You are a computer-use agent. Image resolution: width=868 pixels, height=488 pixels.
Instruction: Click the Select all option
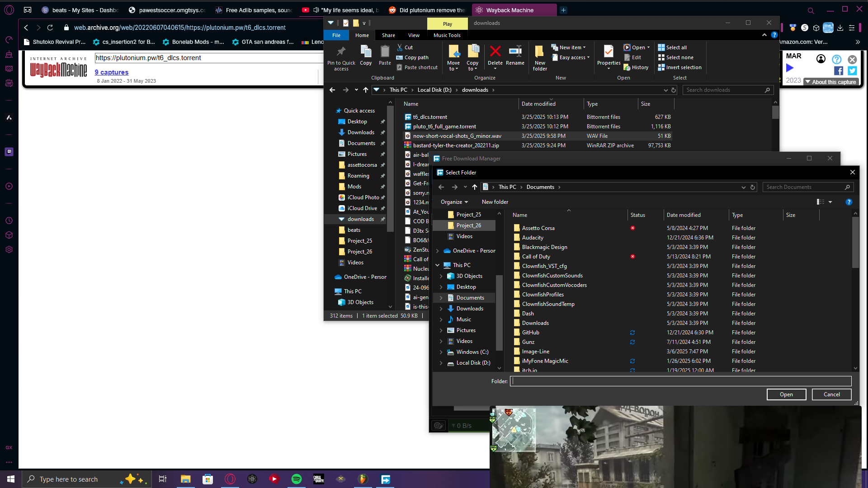pyautogui.click(x=672, y=47)
